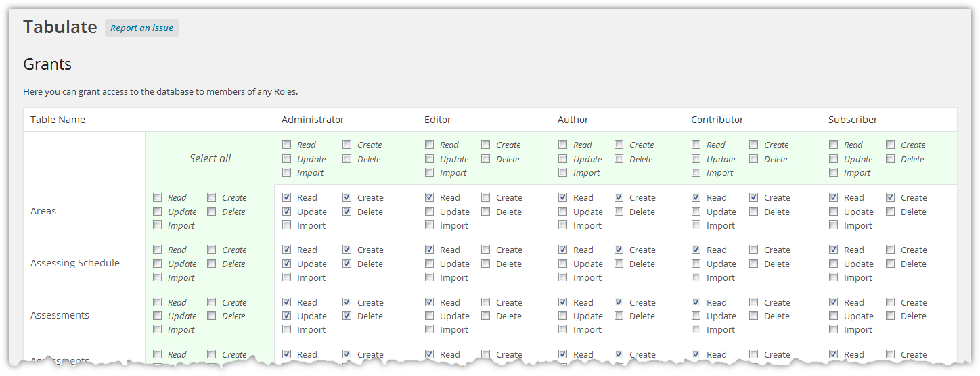Check Assessing Schedule Contributor Delete checkbox
Viewport: 980px width, 376px height.
tap(754, 264)
